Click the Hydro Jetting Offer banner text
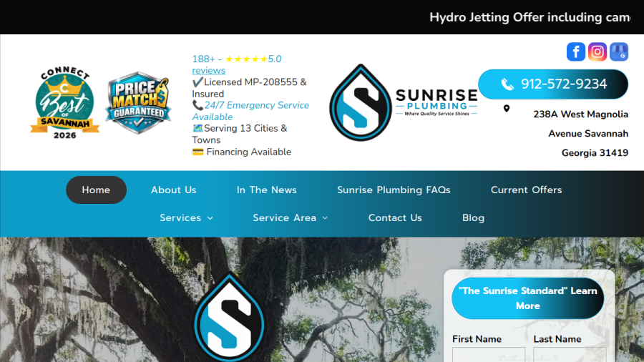 point(530,17)
